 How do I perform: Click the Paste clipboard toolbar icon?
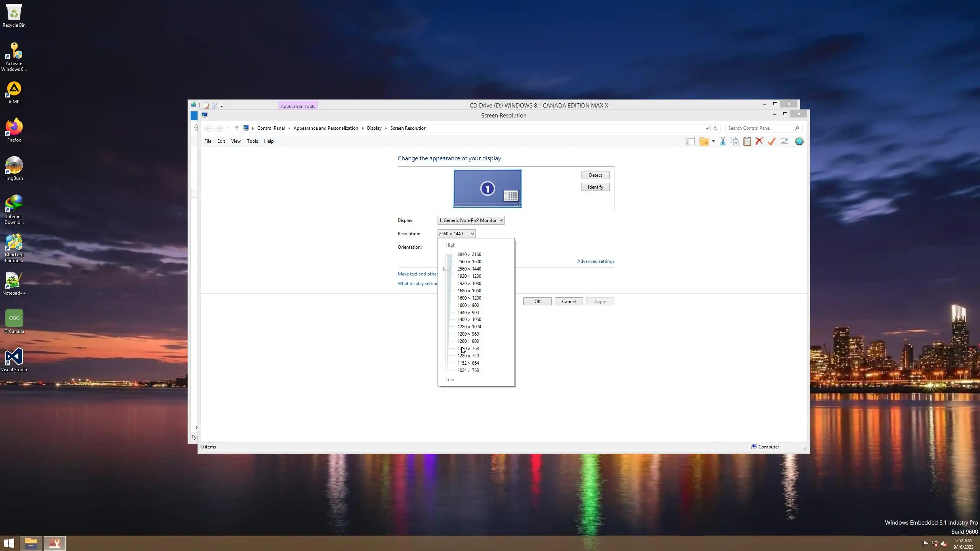(747, 142)
